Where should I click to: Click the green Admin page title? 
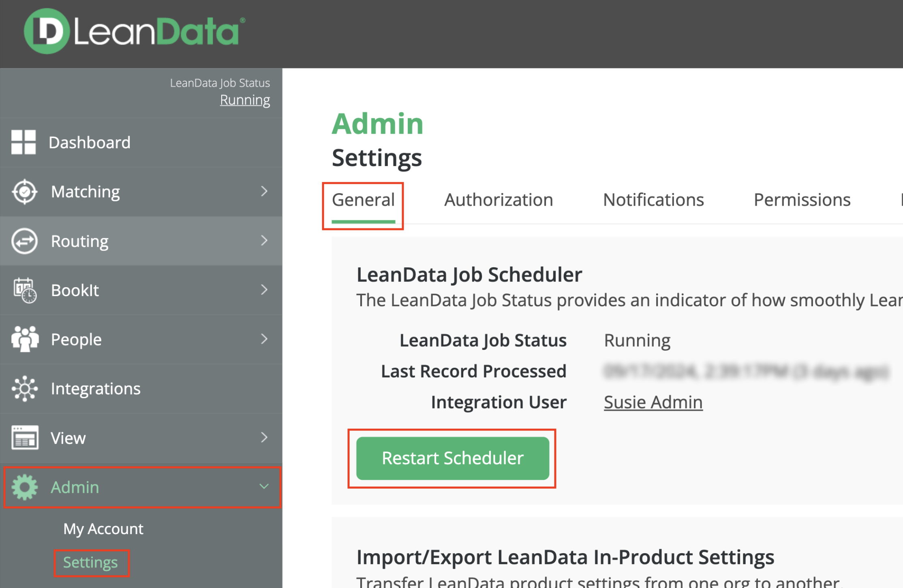pos(377,124)
